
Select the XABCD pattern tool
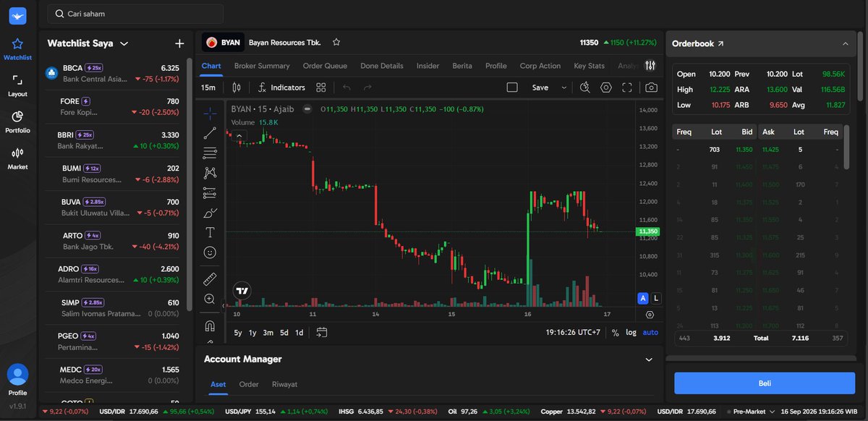210,173
